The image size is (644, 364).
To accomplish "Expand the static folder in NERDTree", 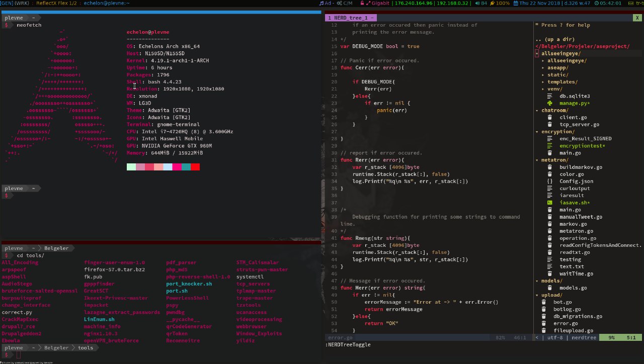I will (543, 74).
